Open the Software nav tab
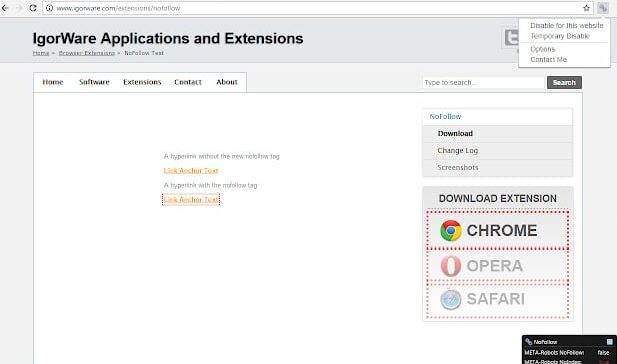The width and height of the screenshot is (617, 364). (x=94, y=82)
